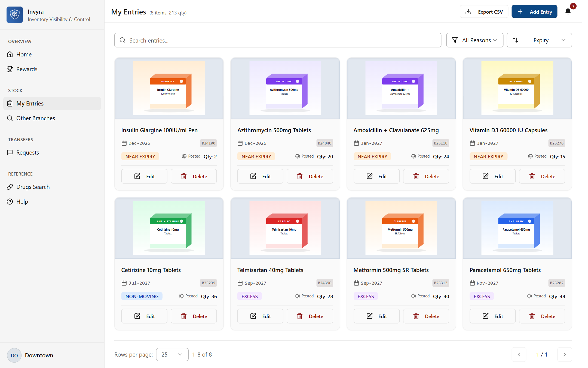The height and width of the screenshot is (368, 588).
Task: Click the Paracetamol 650mg product image
Action: pos(517,228)
